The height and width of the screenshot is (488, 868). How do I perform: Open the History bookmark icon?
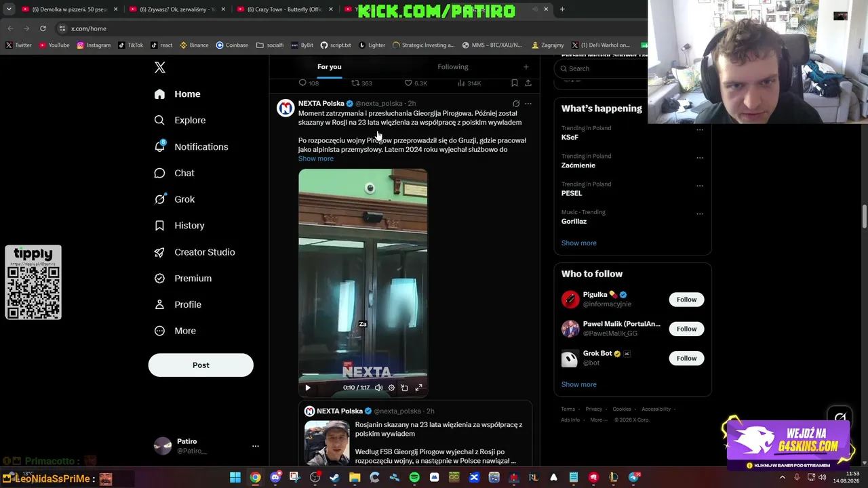[x=159, y=226]
